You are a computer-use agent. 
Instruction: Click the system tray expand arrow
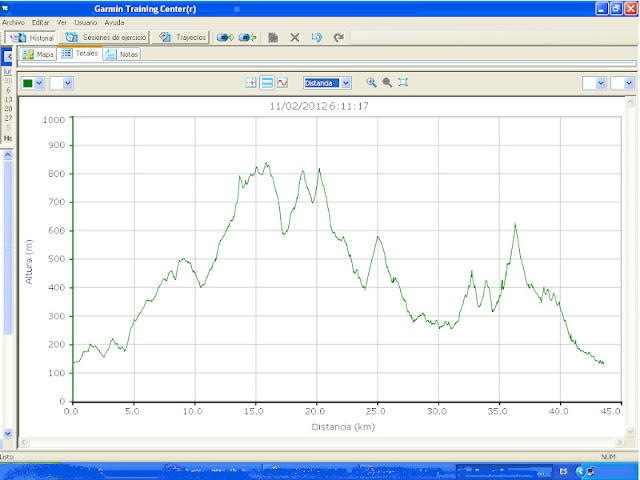click(580, 472)
